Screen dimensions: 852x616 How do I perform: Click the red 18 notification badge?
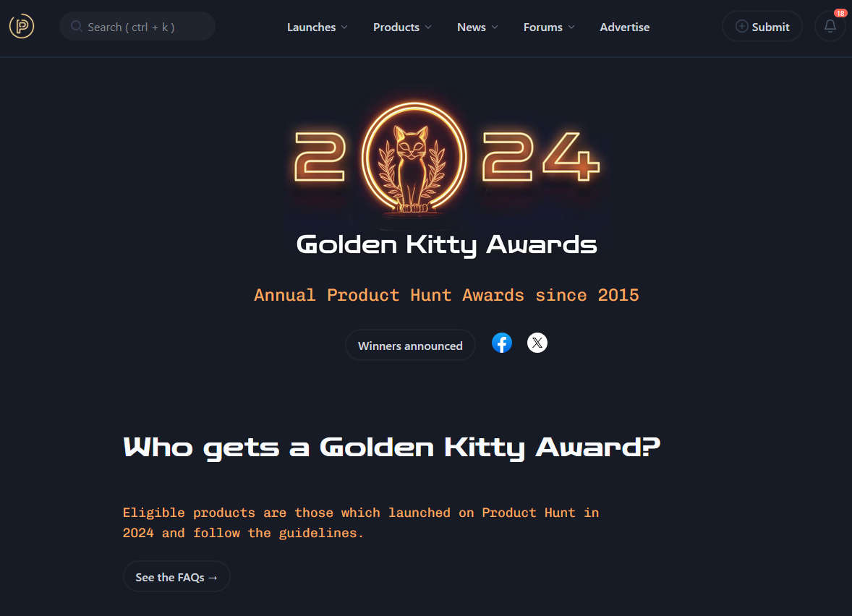(840, 13)
